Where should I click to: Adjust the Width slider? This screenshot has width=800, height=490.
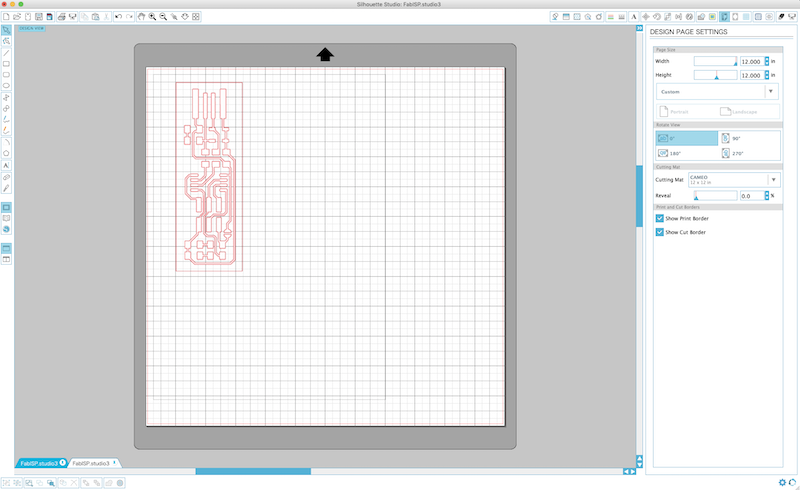(715, 61)
